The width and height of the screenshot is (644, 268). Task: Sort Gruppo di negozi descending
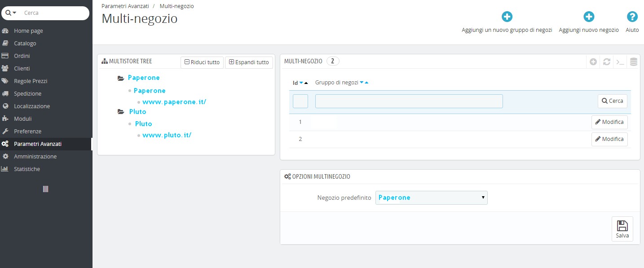pos(362,83)
